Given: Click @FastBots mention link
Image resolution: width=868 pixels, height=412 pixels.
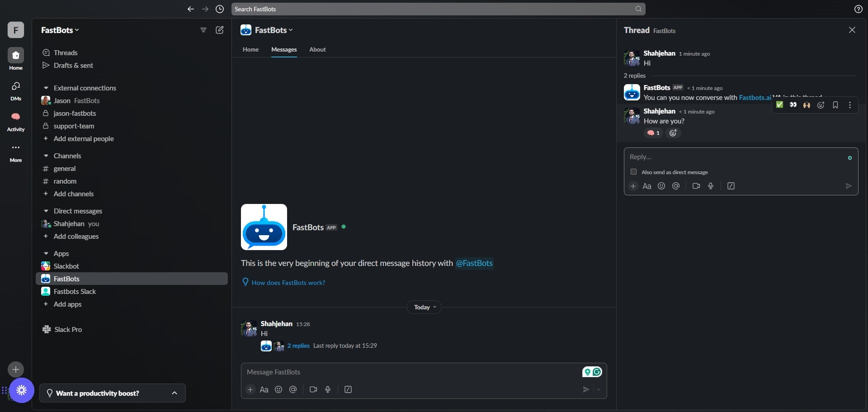Looking at the screenshot, I should [474, 263].
